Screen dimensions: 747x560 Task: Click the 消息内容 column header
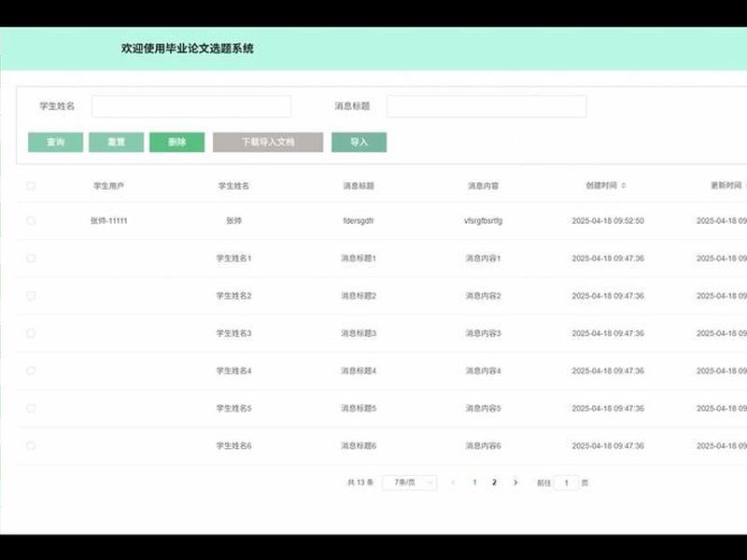click(x=483, y=186)
